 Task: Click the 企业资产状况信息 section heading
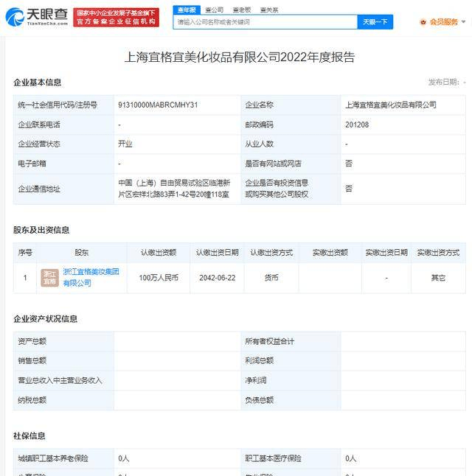point(45,318)
